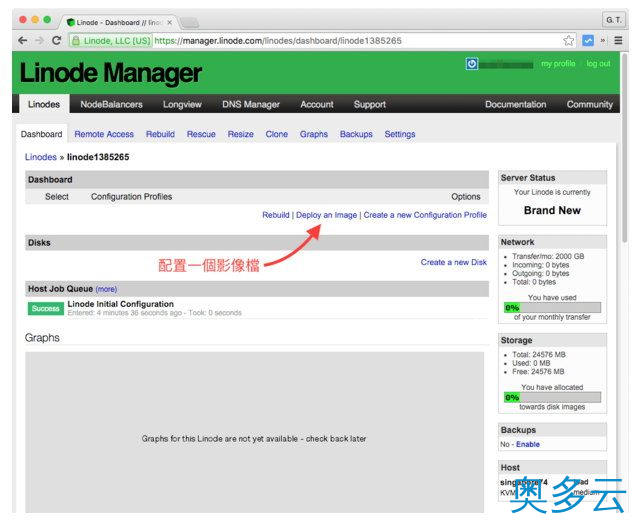The height and width of the screenshot is (524, 637).
Task: Switch to the Rebuild tab
Action: click(x=160, y=134)
